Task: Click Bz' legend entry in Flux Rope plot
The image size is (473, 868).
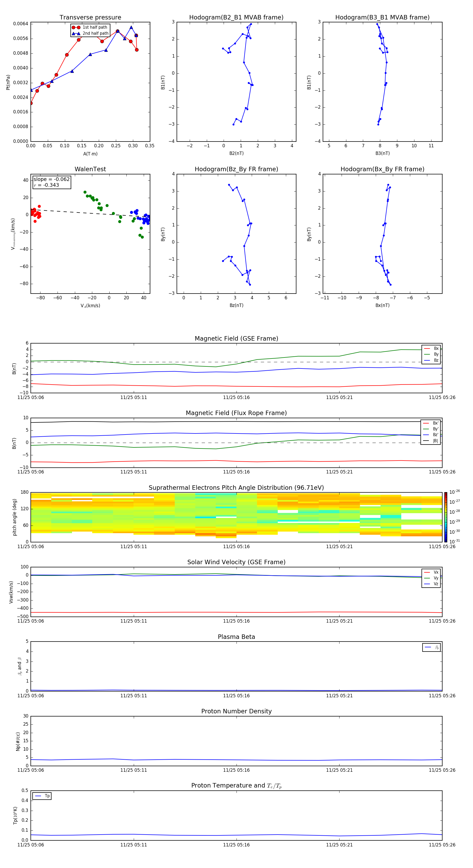Action: (x=431, y=435)
